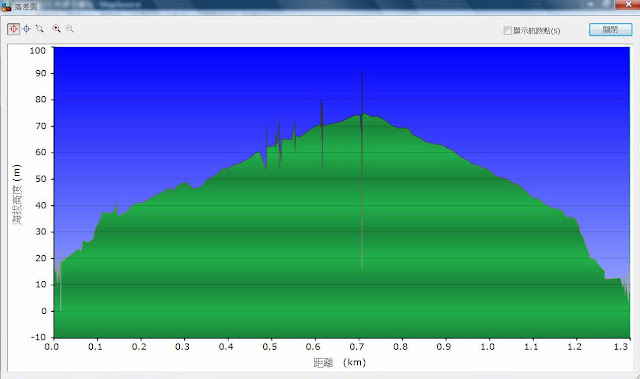Click the 關閉 button
The image size is (640, 379).
coord(610,29)
